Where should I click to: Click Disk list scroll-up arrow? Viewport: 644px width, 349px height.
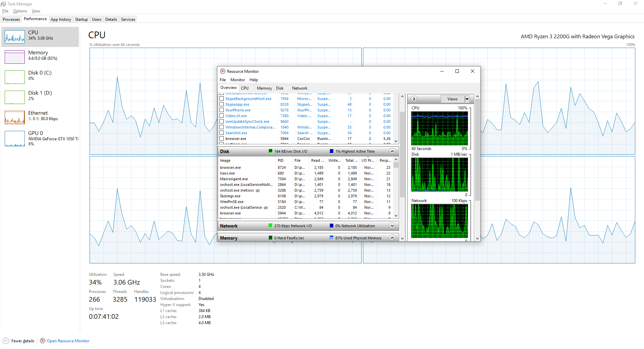click(396, 160)
